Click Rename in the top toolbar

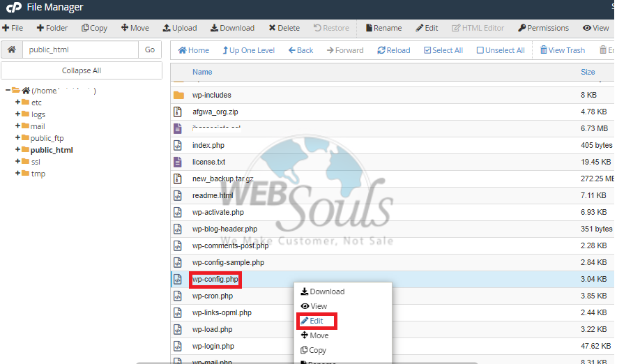383,28
